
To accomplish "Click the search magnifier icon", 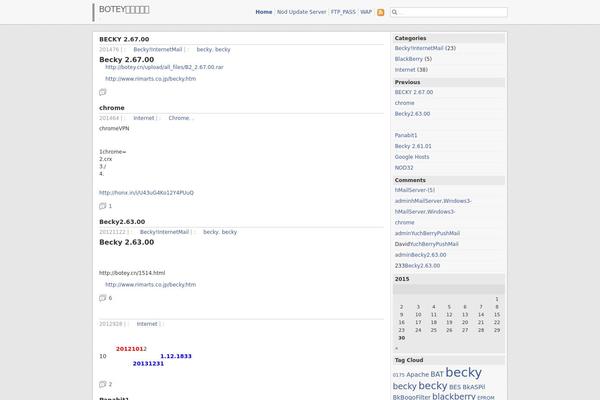I will pos(395,12).
